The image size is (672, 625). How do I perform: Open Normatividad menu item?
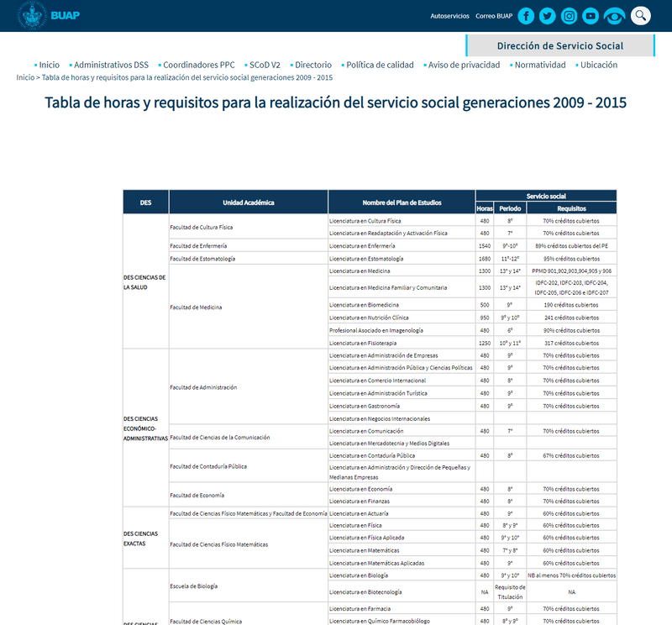click(540, 65)
